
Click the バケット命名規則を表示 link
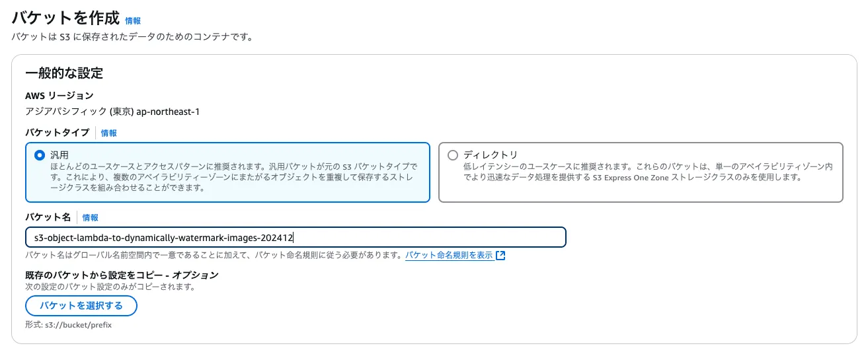point(449,256)
